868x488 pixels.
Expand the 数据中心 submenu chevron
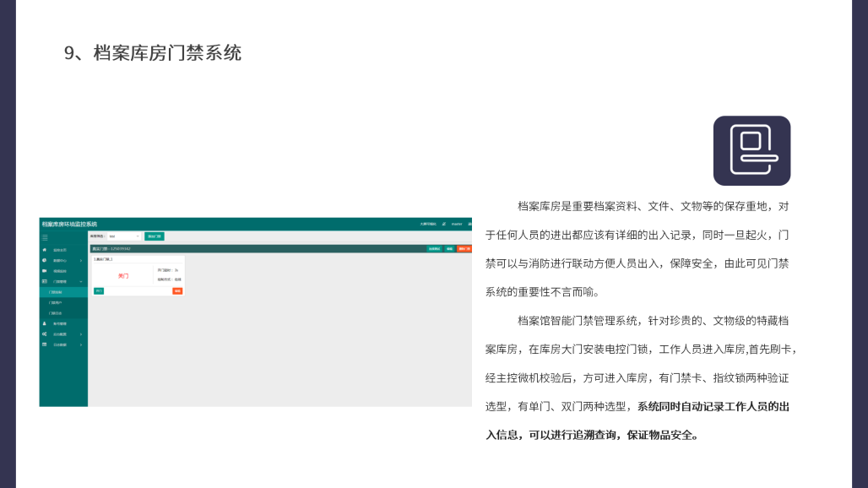point(80,261)
